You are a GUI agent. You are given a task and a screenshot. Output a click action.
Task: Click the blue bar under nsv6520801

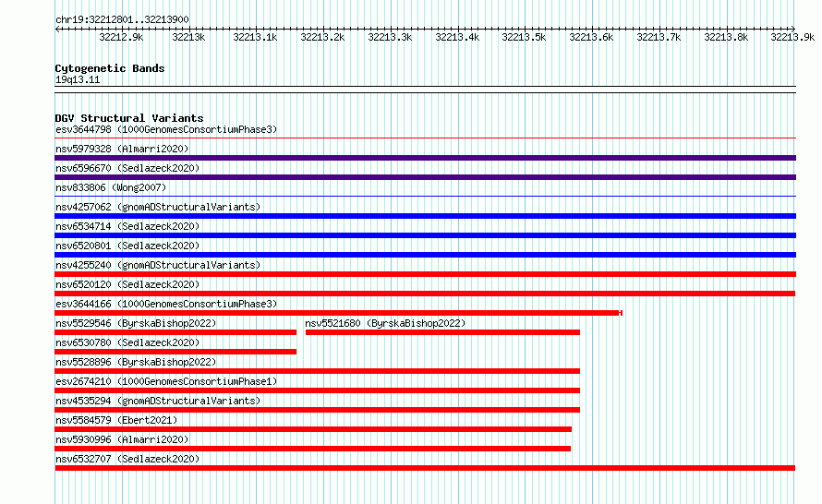coord(425,255)
